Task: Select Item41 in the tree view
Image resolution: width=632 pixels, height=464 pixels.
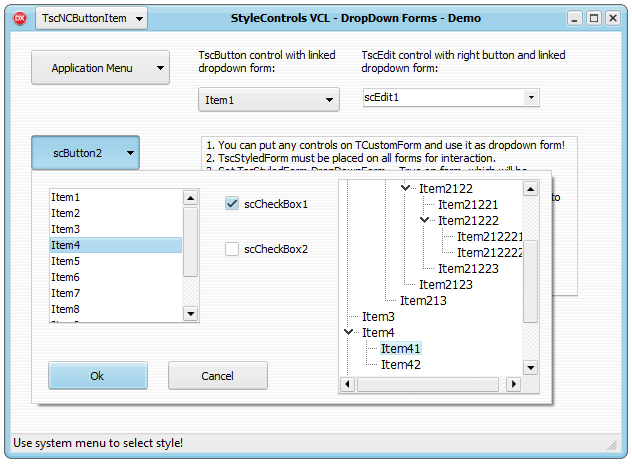Action: click(401, 349)
